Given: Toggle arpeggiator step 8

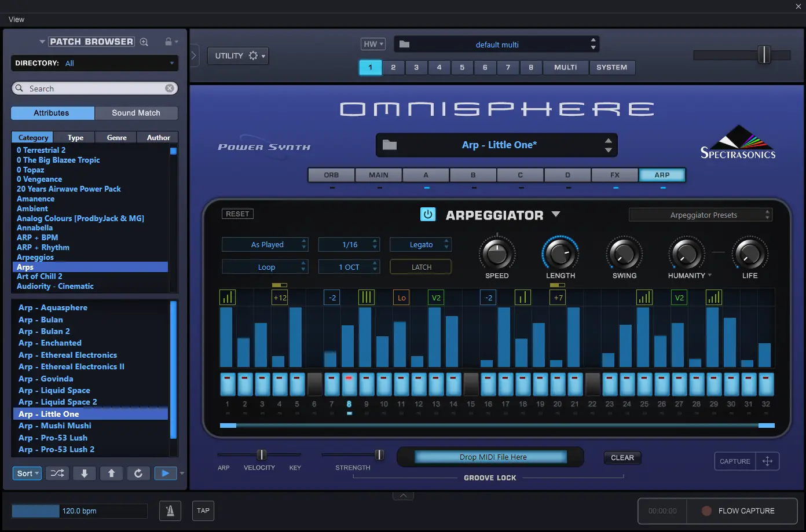Looking at the screenshot, I should point(349,384).
